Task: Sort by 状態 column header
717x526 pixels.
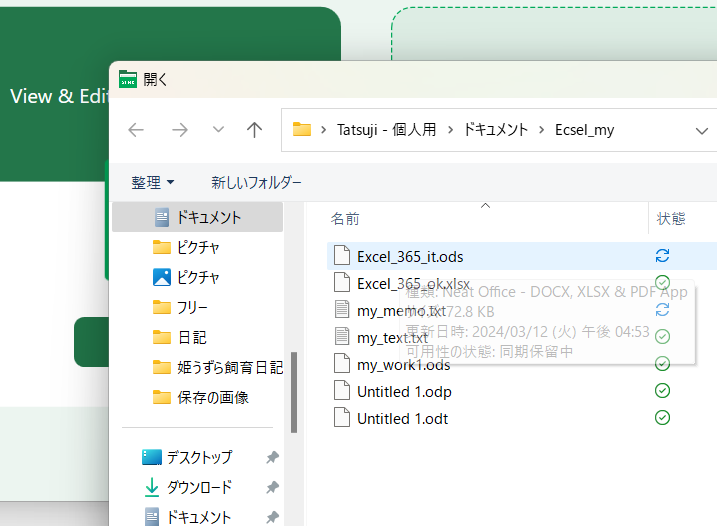Action: click(x=671, y=218)
